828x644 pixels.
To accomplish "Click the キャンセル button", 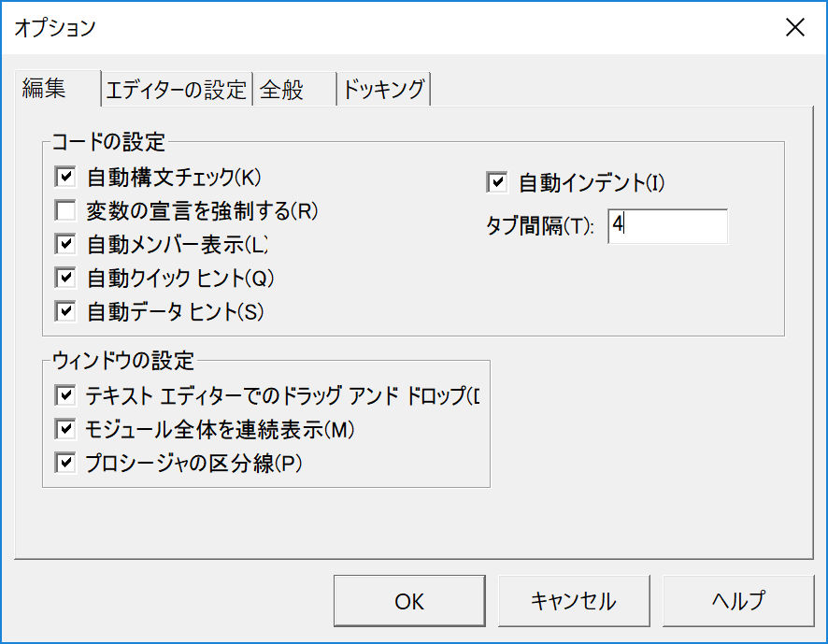I will [x=573, y=601].
